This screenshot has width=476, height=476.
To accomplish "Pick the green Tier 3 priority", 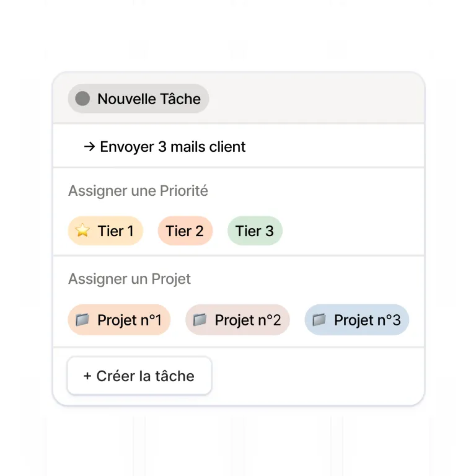I will coord(255,231).
